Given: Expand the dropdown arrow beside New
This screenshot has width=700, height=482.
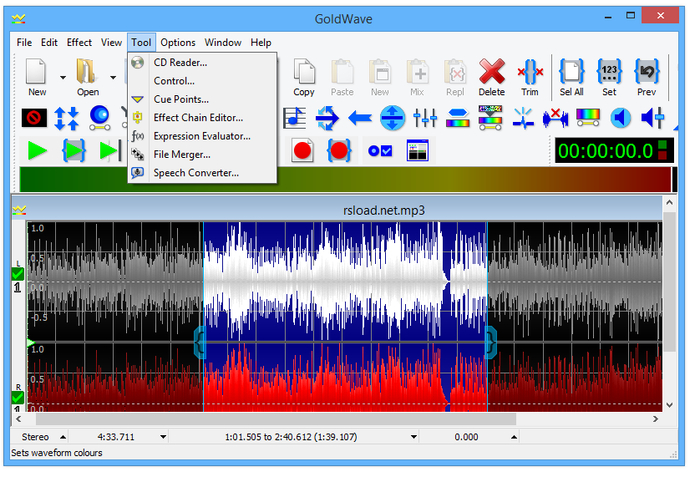Looking at the screenshot, I should 63,77.
